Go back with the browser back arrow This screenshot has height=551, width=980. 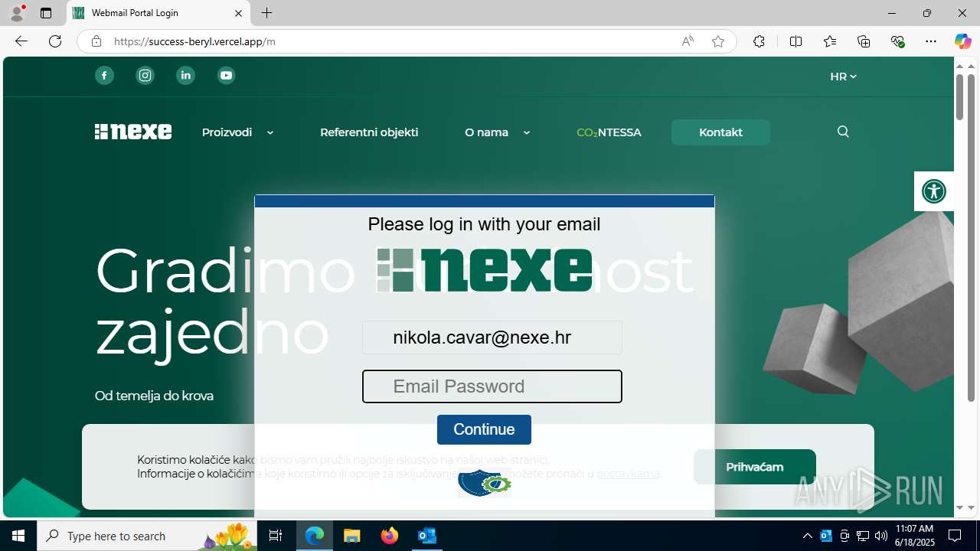(21, 41)
